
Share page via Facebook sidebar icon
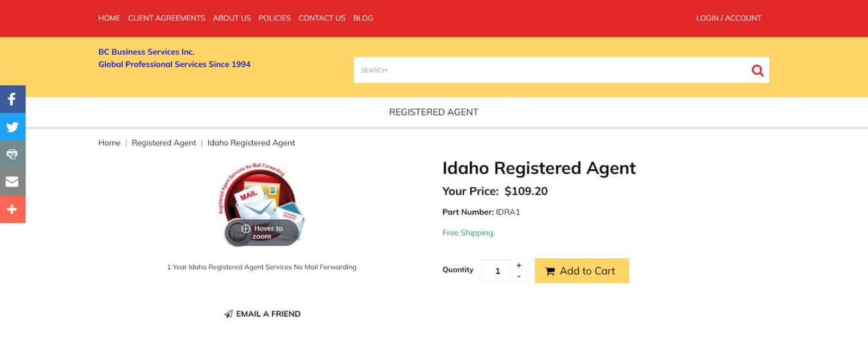click(x=12, y=99)
